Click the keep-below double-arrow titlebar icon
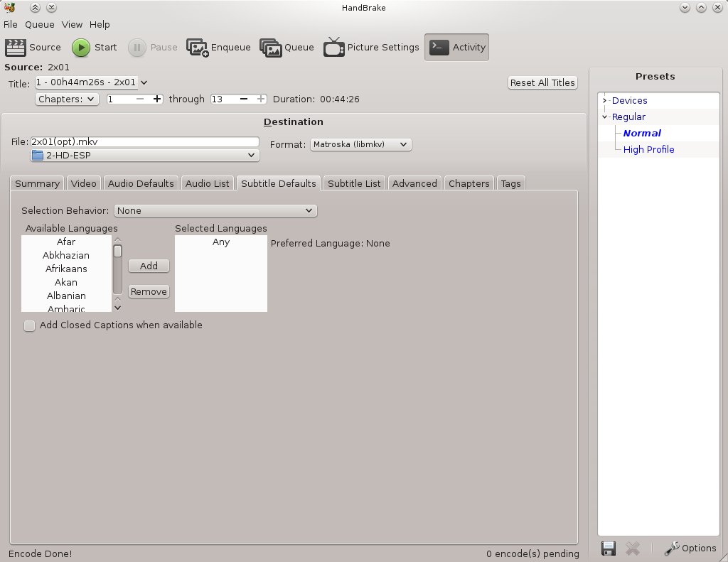Image resolution: width=728 pixels, height=562 pixels. (51, 7)
